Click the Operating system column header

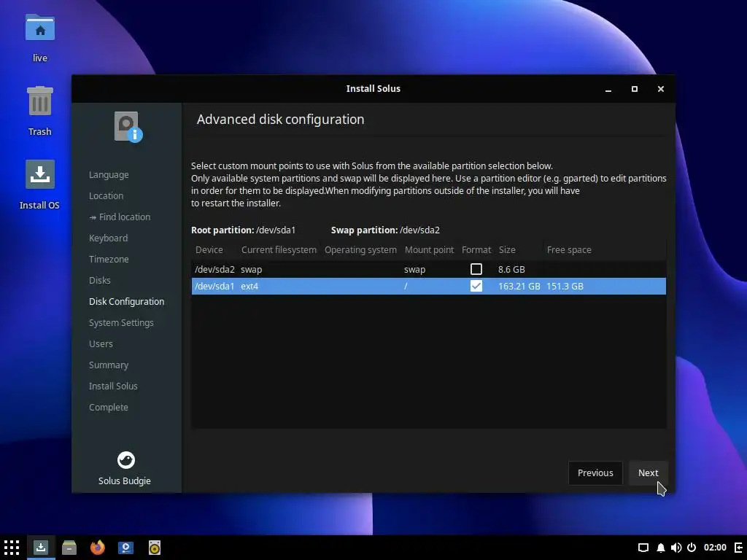click(x=360, y=249)
